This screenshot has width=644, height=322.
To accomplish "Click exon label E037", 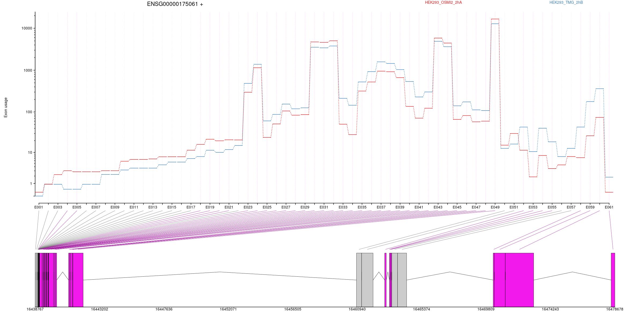I will click(x=381, y=207).
